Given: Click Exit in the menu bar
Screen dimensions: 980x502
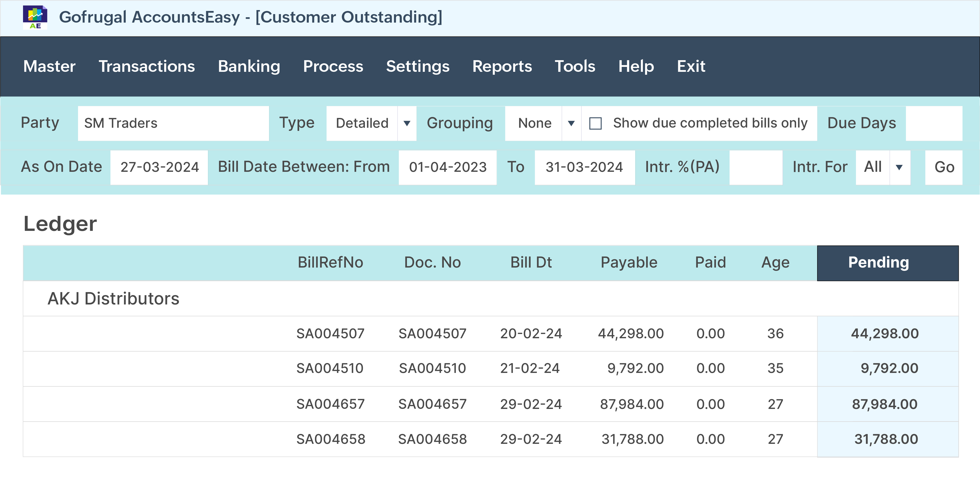Looking at the screenshot, I should (691, 66).
